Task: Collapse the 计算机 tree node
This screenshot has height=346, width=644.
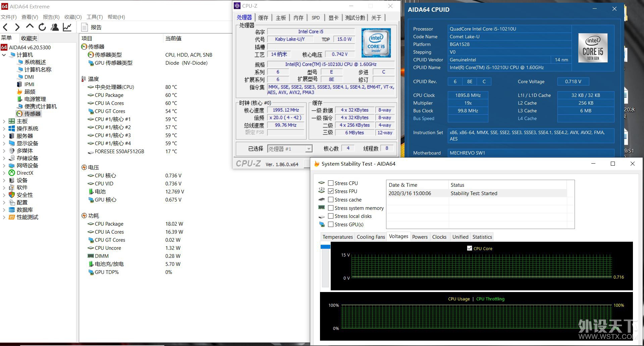Action: click(x=4, y=55)
